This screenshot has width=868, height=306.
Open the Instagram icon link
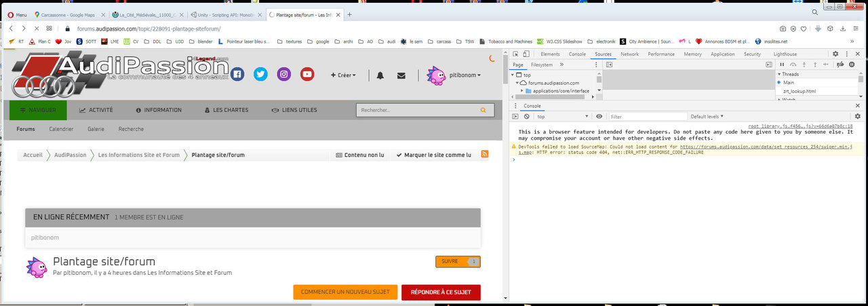(x=284, y=75)
